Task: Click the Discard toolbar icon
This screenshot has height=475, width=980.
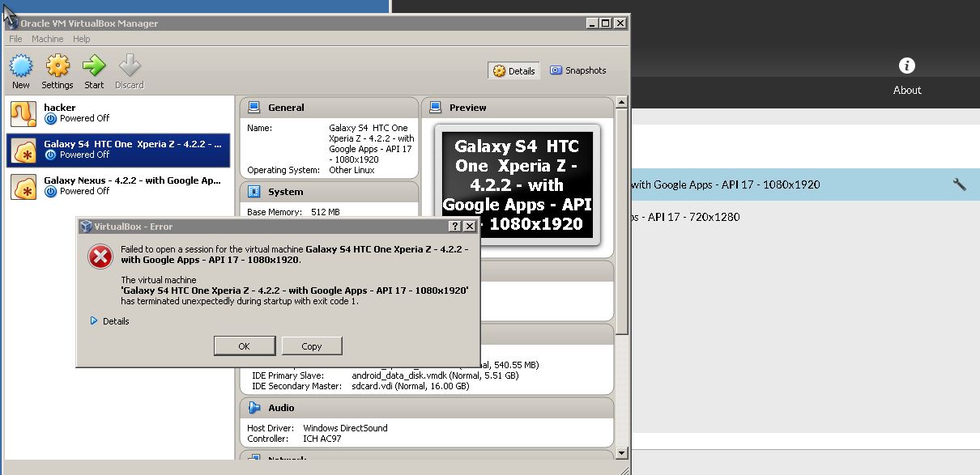Action: point(130,66)
